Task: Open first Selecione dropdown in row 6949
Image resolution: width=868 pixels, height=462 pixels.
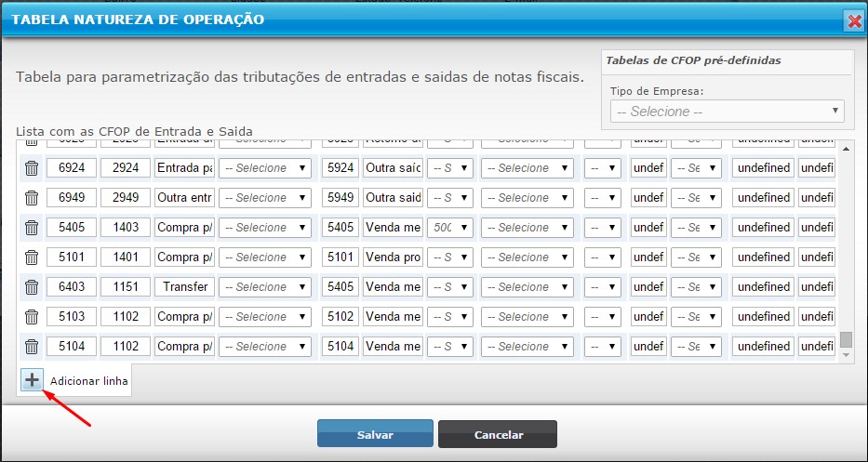Action: [x=265, y=197]
